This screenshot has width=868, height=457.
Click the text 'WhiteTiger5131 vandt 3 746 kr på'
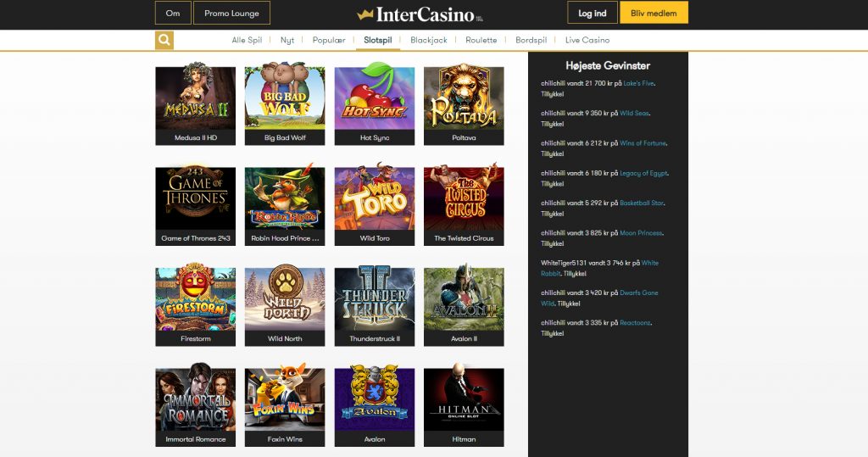(590, 263)
